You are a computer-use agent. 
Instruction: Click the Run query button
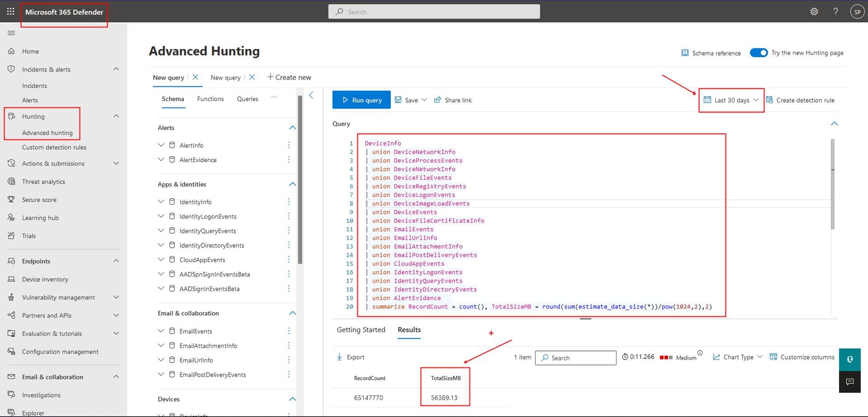click(361, 100)
